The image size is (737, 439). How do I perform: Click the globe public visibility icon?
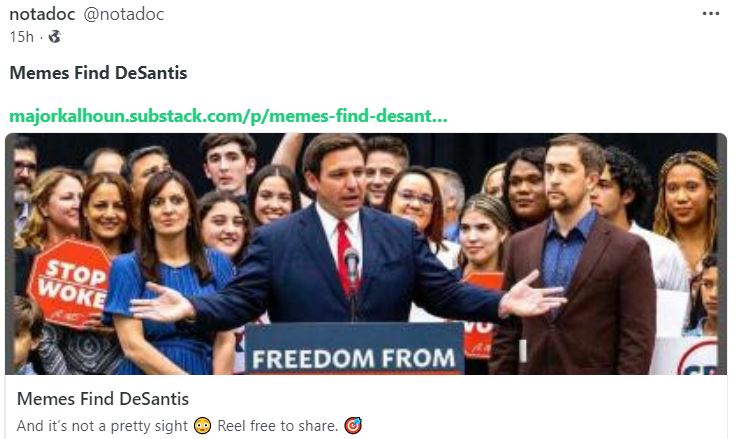point(55,37)
